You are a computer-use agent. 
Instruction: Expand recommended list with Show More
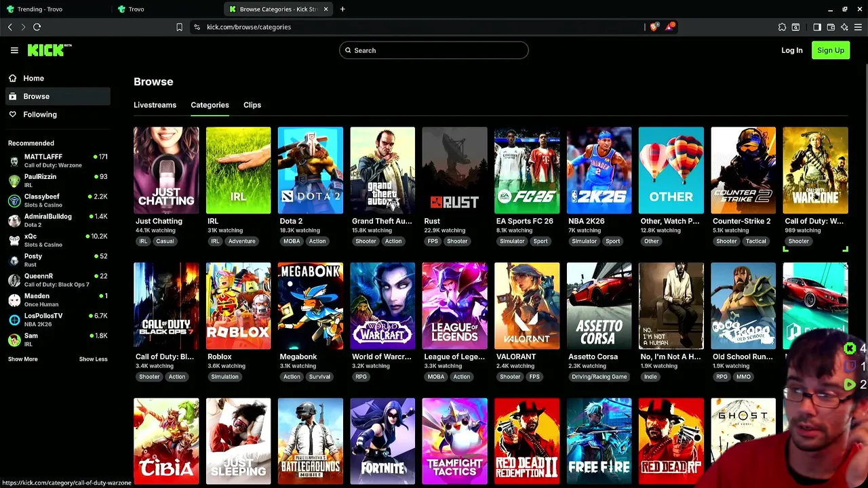point(23,359)
